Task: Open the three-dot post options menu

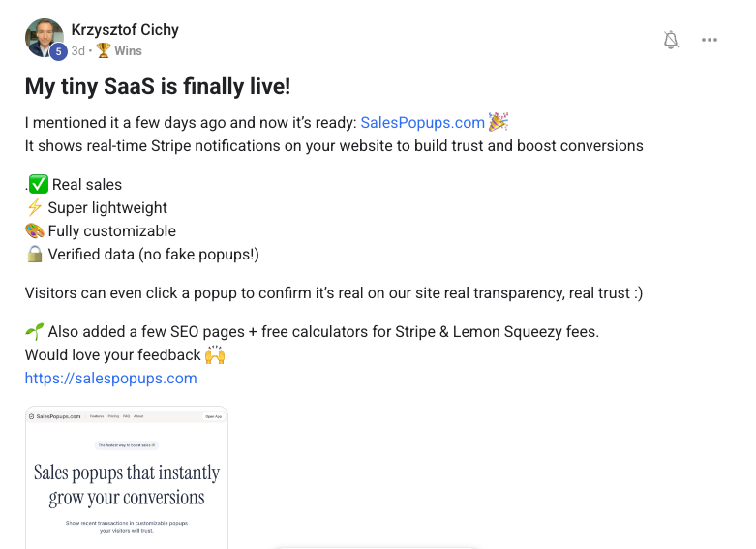Action: (710, 40)
